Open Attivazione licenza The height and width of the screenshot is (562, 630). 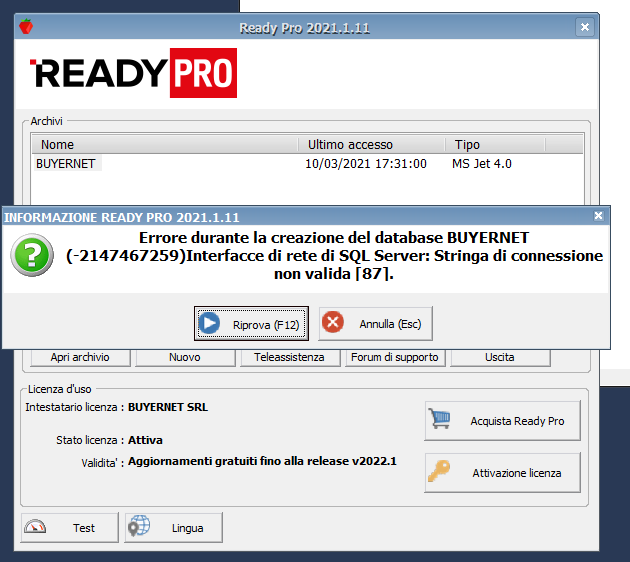pos(503,473)
